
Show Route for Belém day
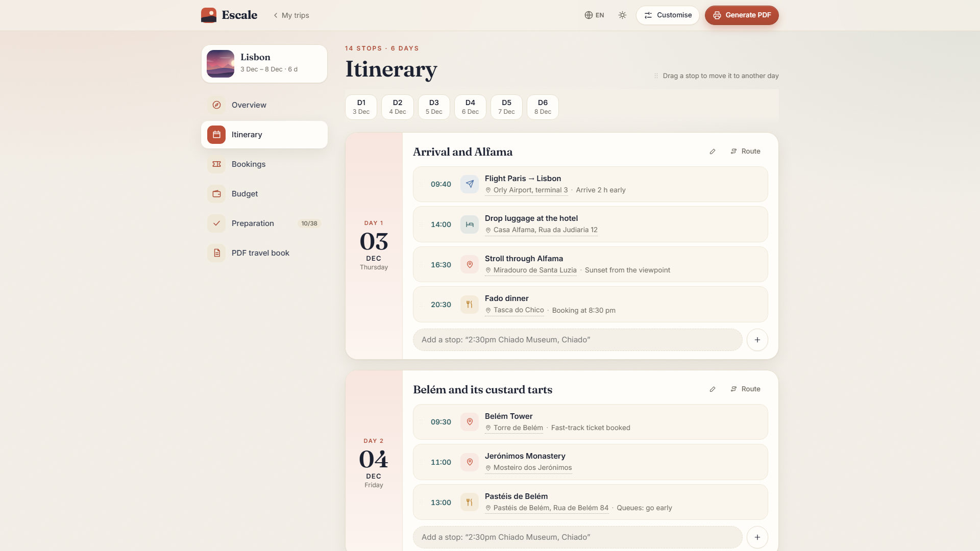click(x=746, y=389)
